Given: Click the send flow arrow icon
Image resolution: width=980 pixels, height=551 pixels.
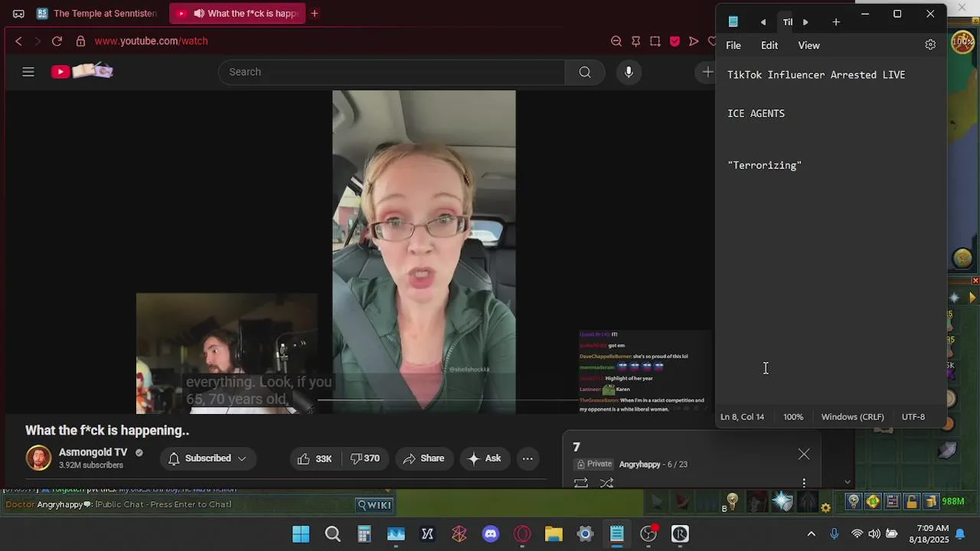Looking at the screenshot, I should coord(694,41).
